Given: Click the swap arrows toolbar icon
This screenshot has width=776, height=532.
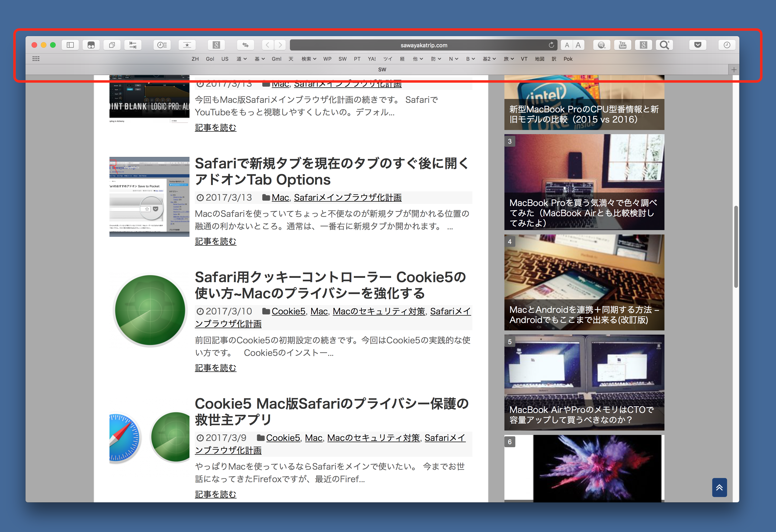Looking at the screenshot, I should (245, 45).
